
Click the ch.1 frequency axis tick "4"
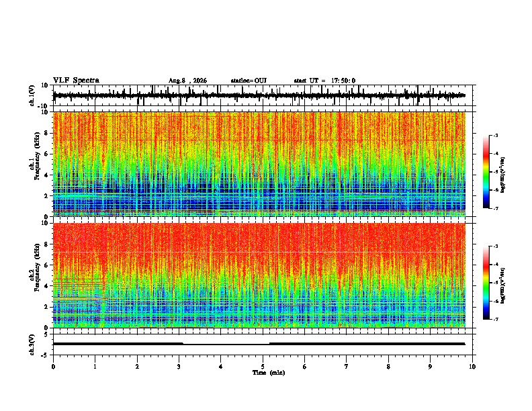tap(46, 175)
